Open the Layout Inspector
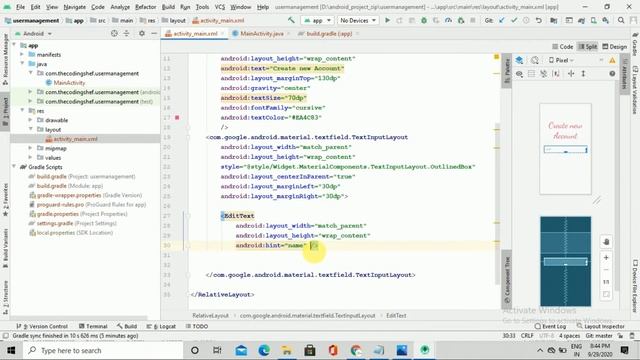Viewport: 640px width, 360px height. [x=600, y=326]
